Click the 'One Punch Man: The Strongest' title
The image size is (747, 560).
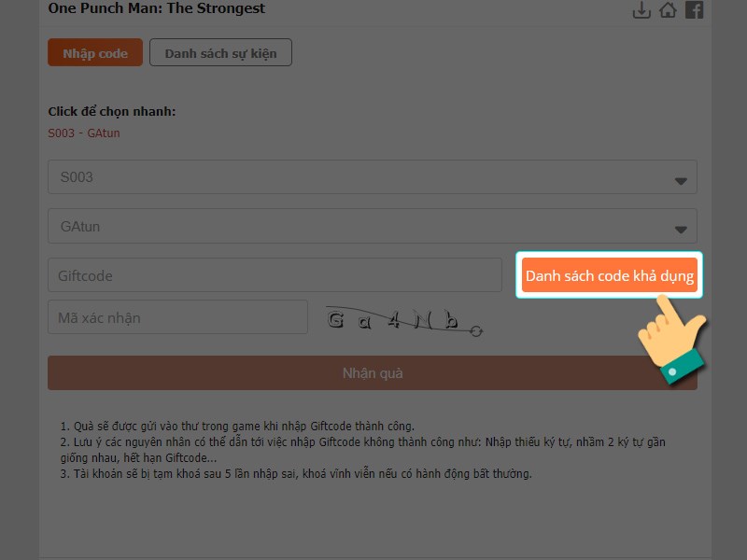(157, 8)
